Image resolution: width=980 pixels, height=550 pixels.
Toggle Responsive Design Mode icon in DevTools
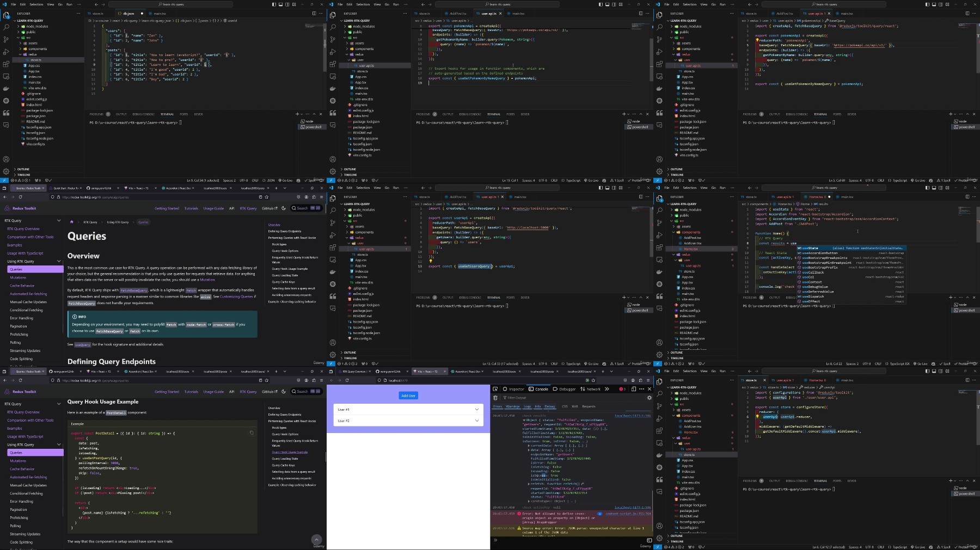point(633,389)
